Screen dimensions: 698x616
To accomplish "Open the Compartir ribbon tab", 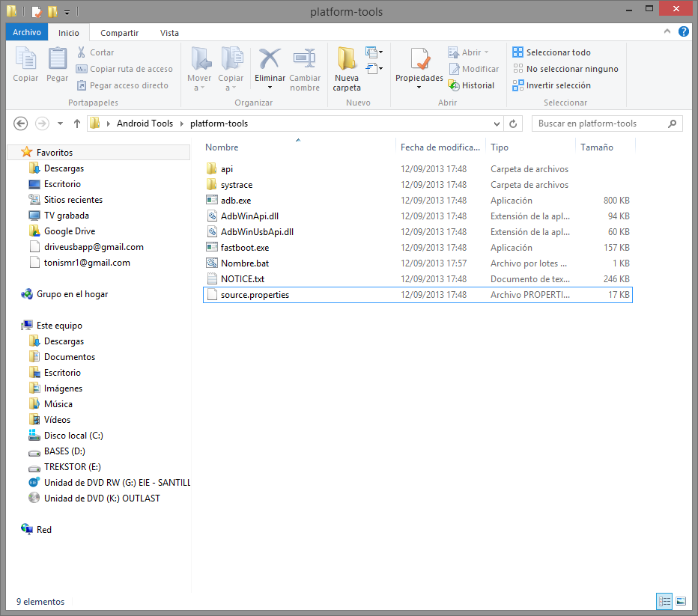I will 120,33.
